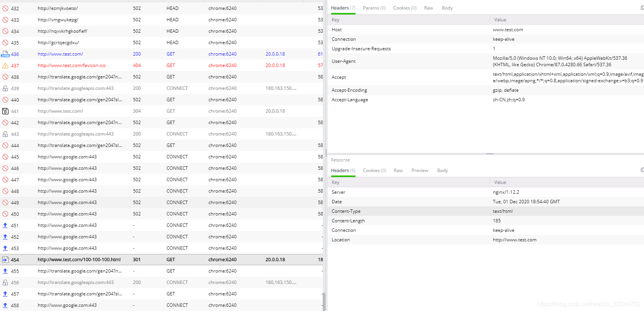Click the HTML document icon on row 436
The width and height of the screenshot is (644, 311).
[x=5, y=54]
